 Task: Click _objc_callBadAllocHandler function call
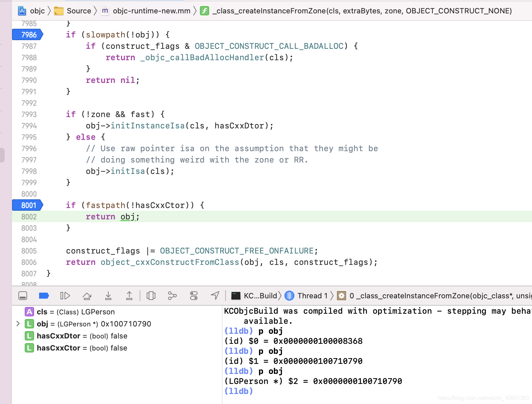coord(202,58)
